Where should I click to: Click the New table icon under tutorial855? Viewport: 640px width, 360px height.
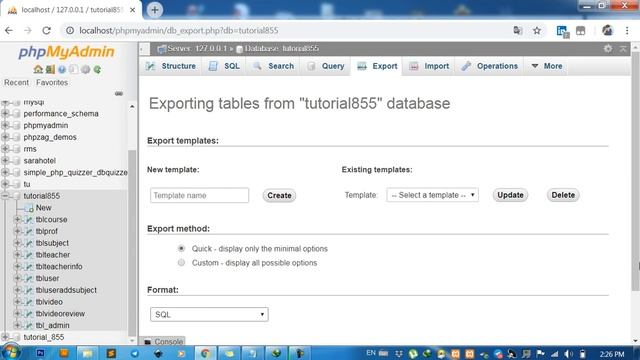pos(29,208)
